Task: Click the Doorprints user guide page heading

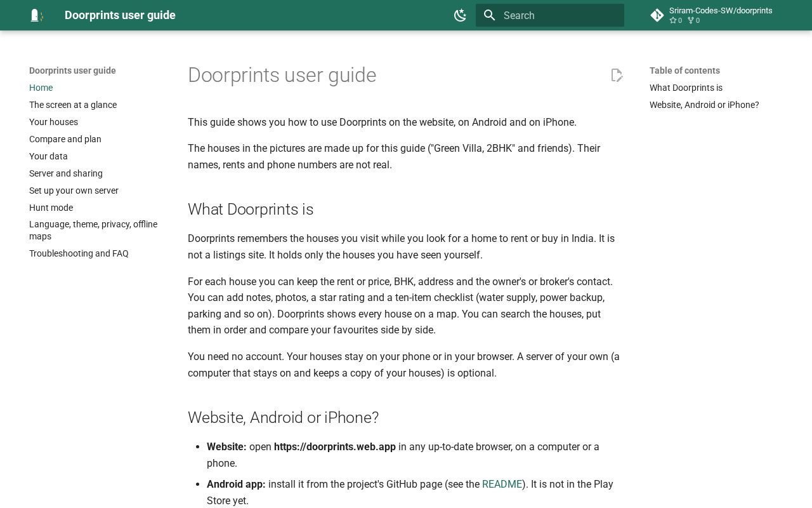Action: (282, 75)
